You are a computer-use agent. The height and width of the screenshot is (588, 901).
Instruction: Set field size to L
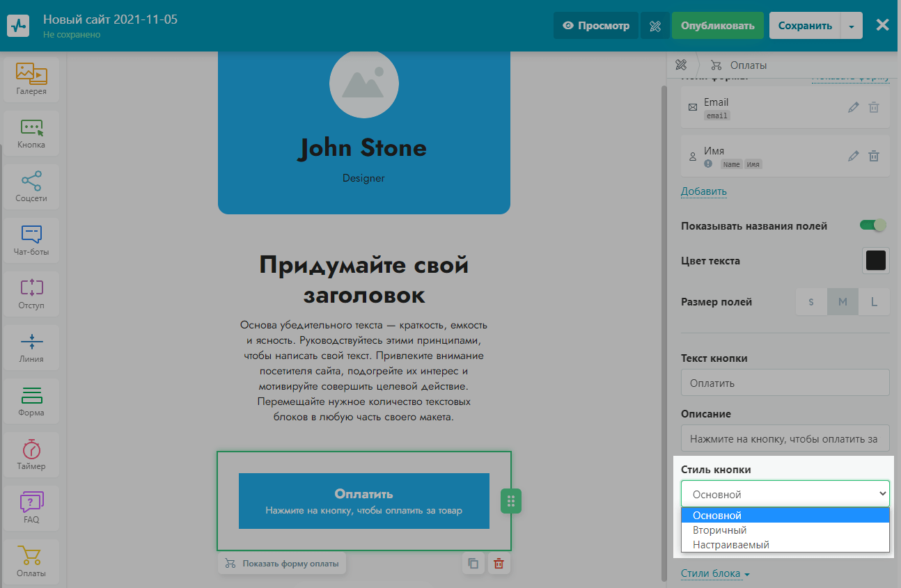[x=874, y=302]
